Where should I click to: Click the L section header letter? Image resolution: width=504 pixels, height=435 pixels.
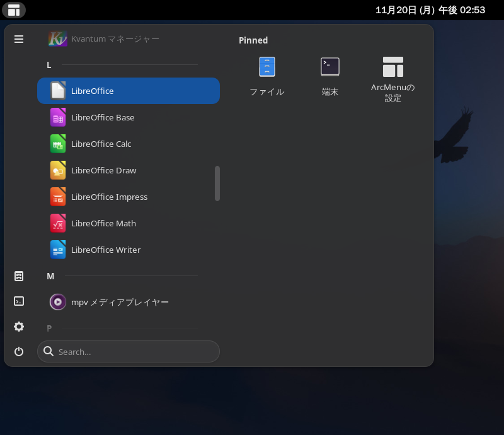pos(49,65)
